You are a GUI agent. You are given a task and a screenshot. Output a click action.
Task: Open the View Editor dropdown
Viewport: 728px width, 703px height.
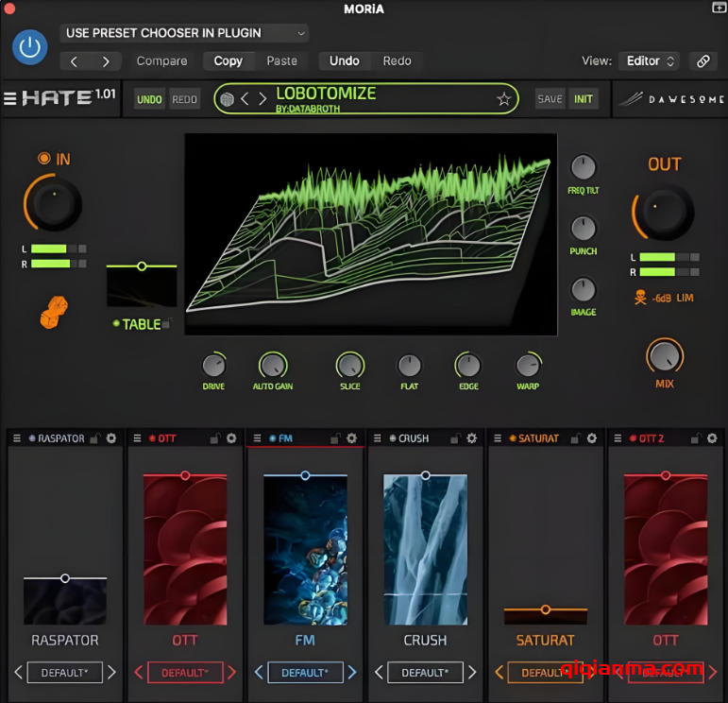click(649, 60)
